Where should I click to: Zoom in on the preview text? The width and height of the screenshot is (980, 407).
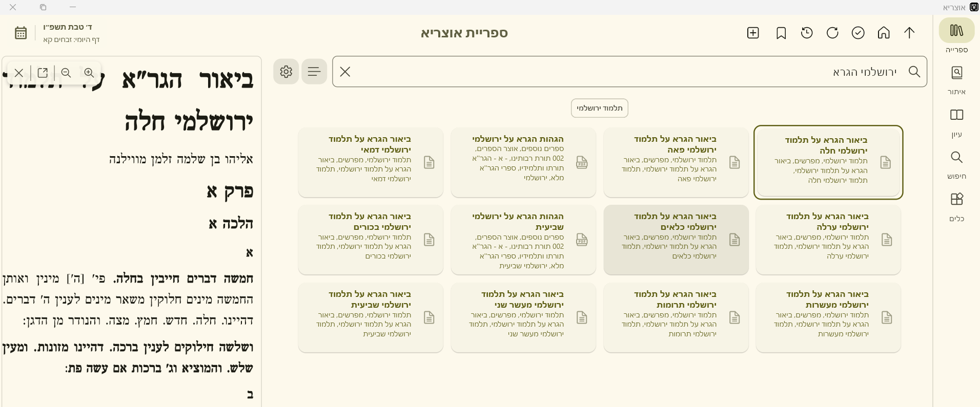[x=89, y=73]
